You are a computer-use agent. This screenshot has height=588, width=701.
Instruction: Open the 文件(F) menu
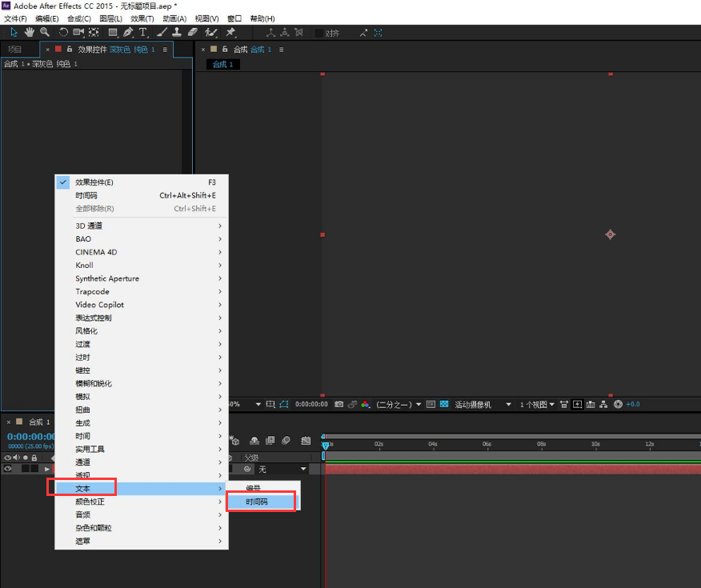[x=16, y=18]
